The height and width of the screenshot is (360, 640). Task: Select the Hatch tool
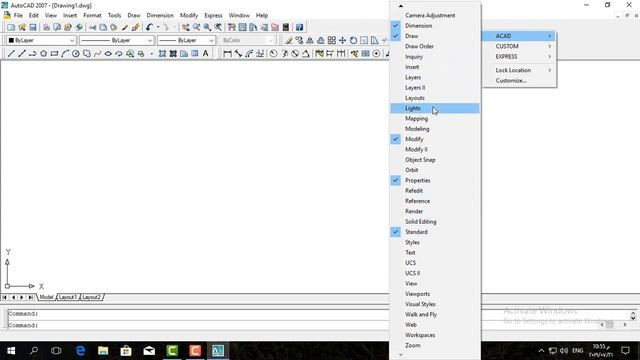point(162,53)
